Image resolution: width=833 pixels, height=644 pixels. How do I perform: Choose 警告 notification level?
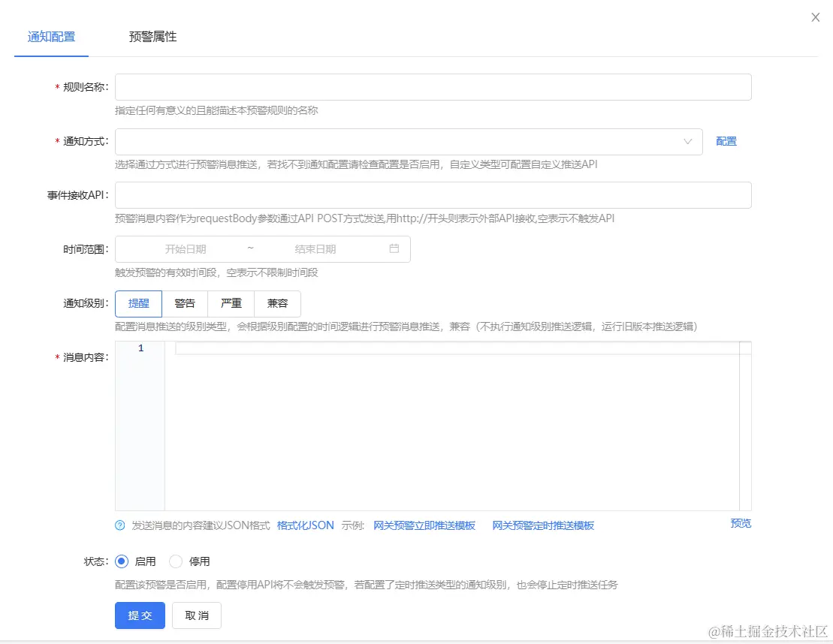185,304
